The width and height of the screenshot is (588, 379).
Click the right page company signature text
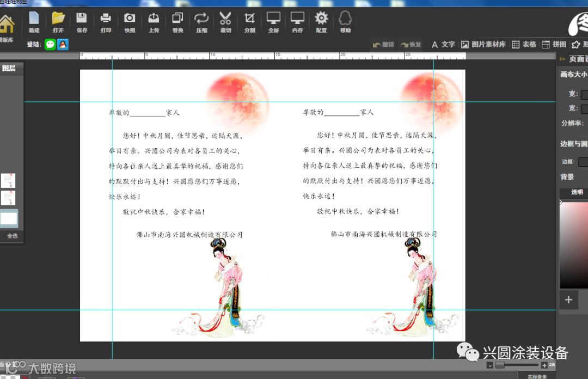tap(384, 234)
